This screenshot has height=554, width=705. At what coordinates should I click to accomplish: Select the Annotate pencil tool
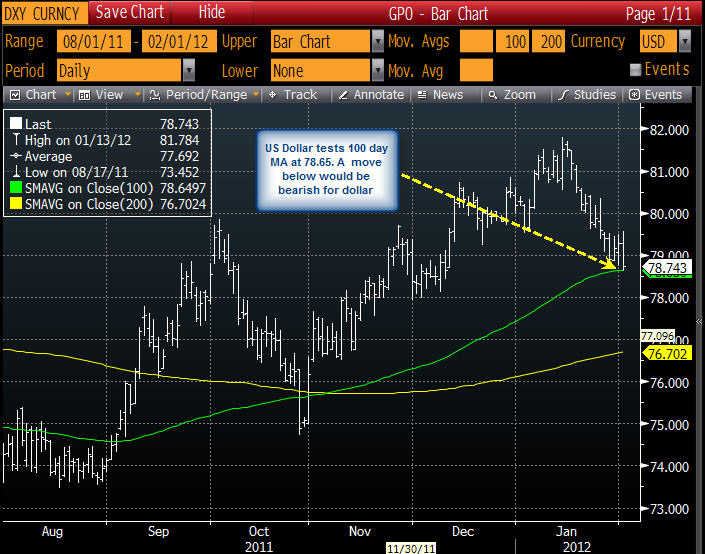click(343, 95)
